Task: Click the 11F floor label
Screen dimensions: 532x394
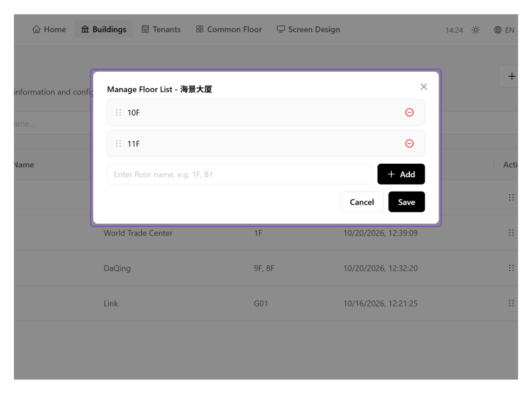Action: pos(133,144)
